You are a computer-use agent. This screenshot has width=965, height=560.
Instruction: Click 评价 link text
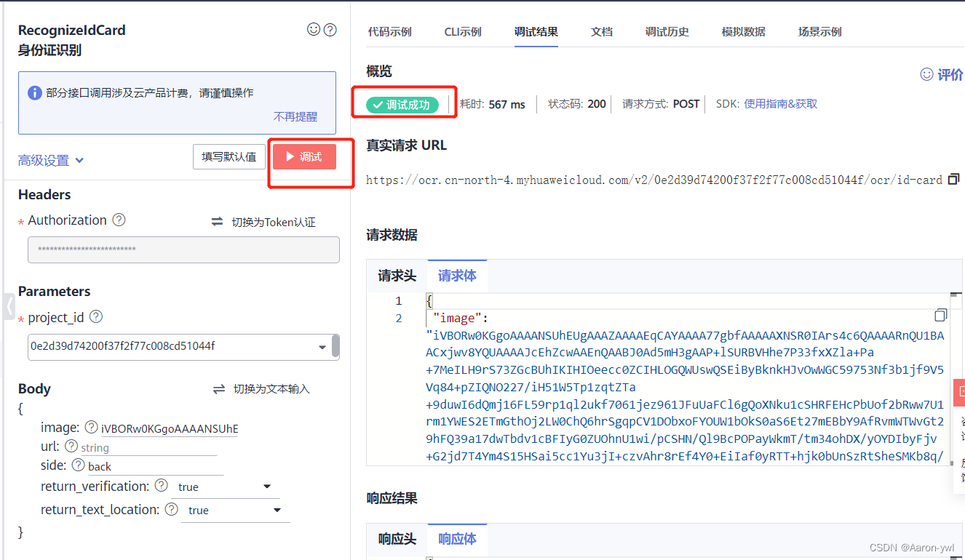(x=950, y=74)
